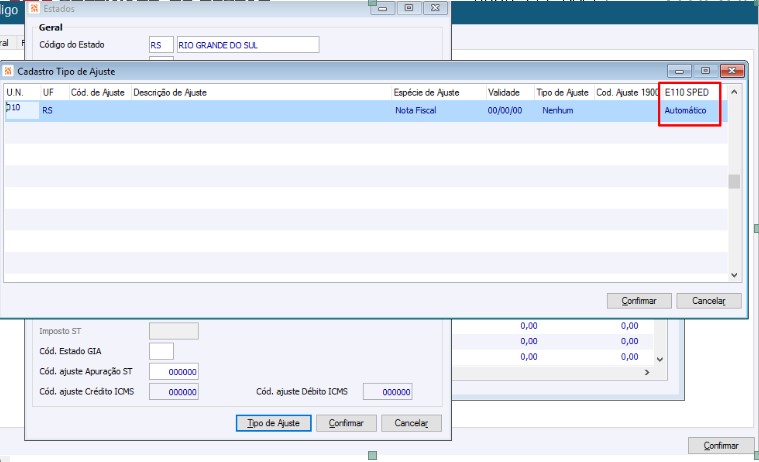The width and height of the screenshot is (759, 462).
Task: Click the Imposto ST field
Action: click(x=174, y=331)
